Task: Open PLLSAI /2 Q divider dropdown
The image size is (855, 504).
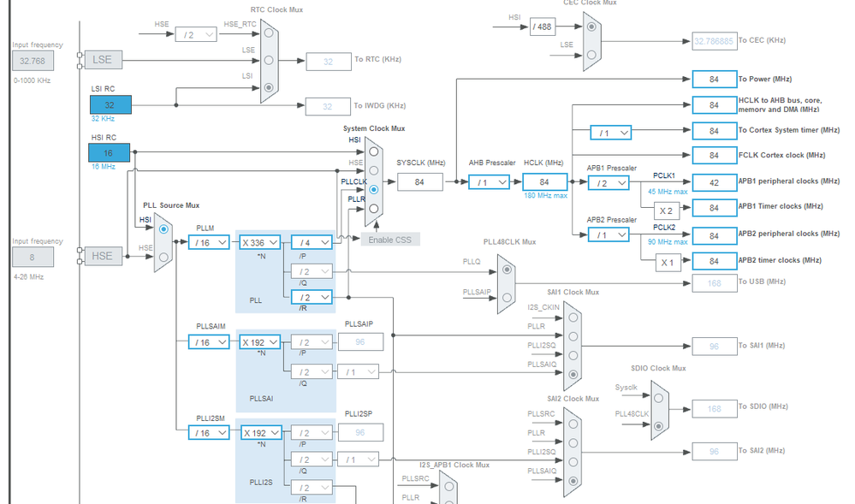Action: point(312,372)
